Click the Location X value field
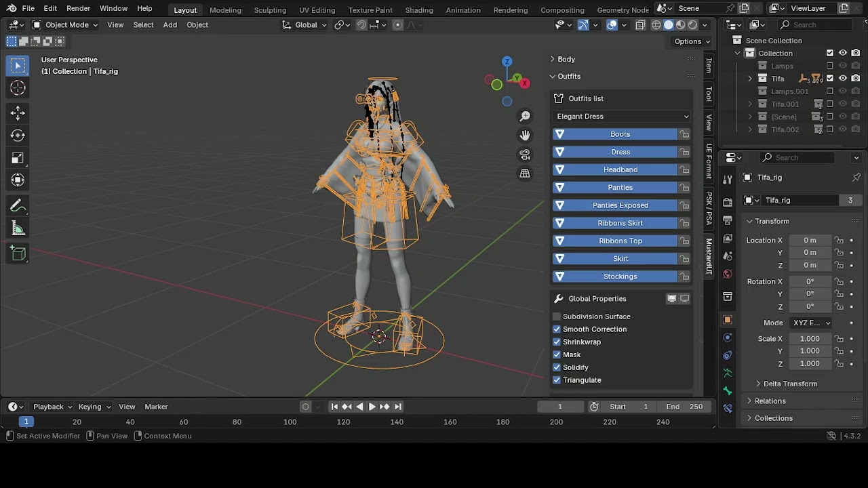 point(810,241)
